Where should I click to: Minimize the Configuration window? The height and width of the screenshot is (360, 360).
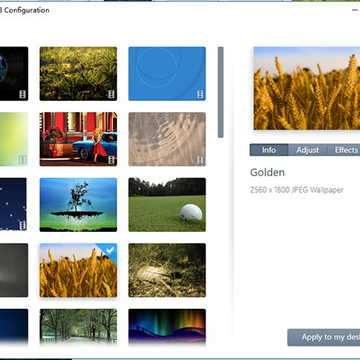(355, 10)
